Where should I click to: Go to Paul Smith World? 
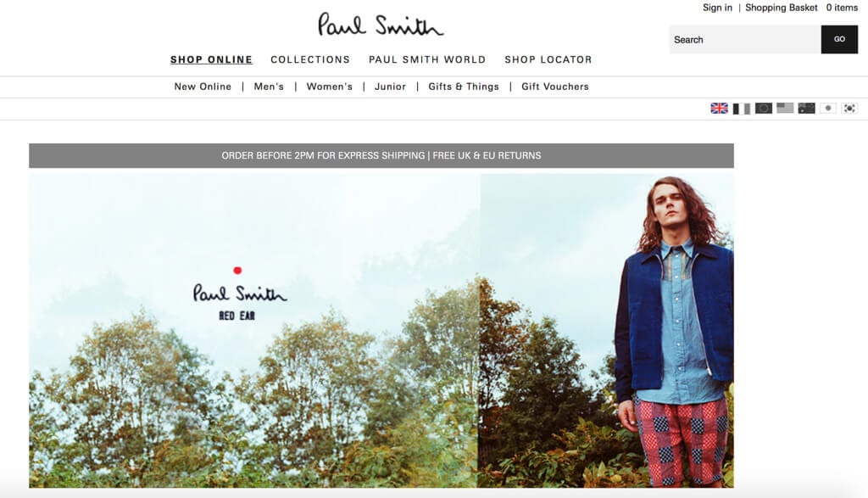[427, 59]
